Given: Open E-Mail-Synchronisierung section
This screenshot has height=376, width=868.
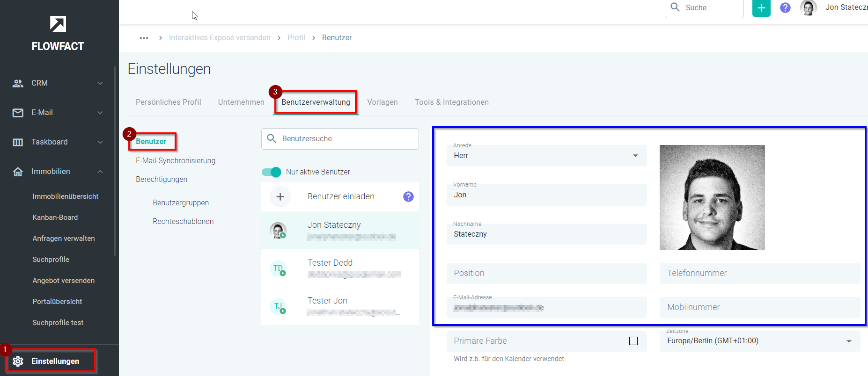Looking at the screenshot, I should pyautogui.click(x=176, y=160).
